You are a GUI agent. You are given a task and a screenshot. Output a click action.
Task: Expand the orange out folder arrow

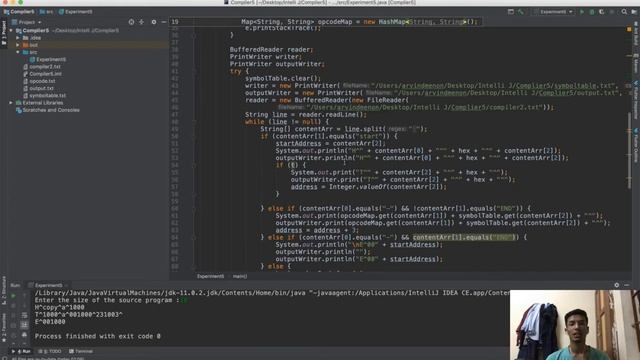click(18, 45)
